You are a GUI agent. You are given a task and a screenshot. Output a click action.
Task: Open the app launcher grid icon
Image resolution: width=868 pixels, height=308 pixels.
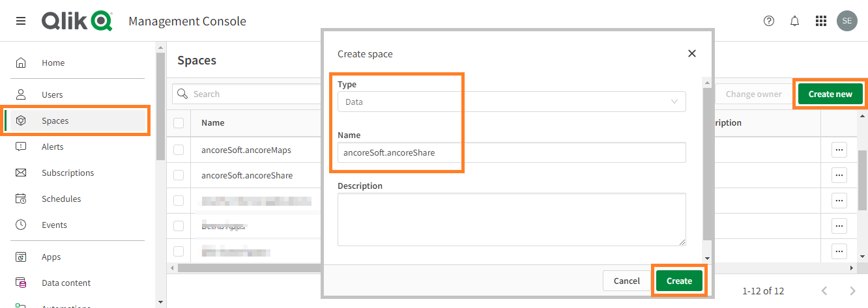click(821, 21)
